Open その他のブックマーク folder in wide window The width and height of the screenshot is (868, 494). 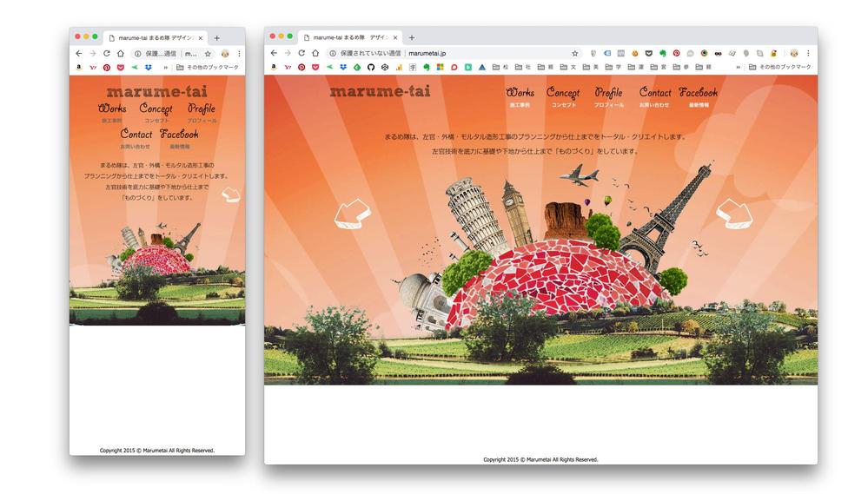point(780,67)
